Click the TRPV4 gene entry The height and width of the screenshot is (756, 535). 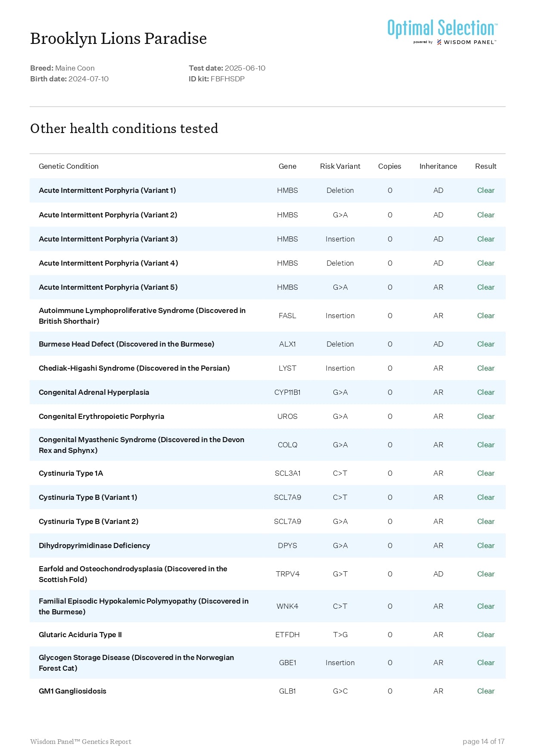pos(287,574)
